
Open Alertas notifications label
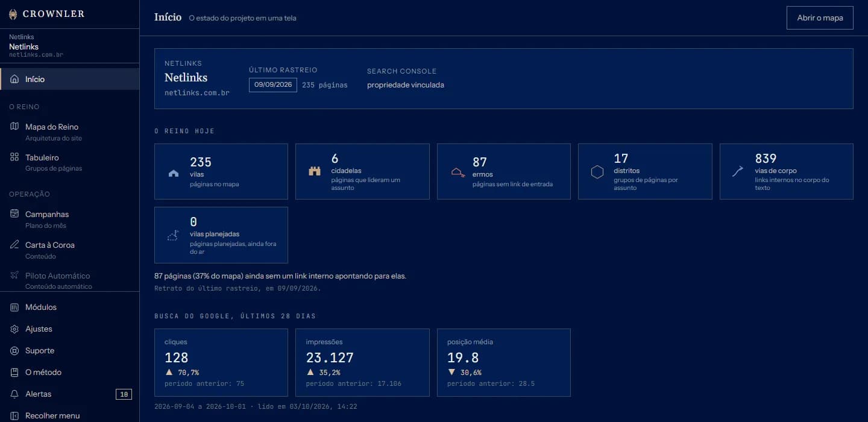tap(38, 394)
